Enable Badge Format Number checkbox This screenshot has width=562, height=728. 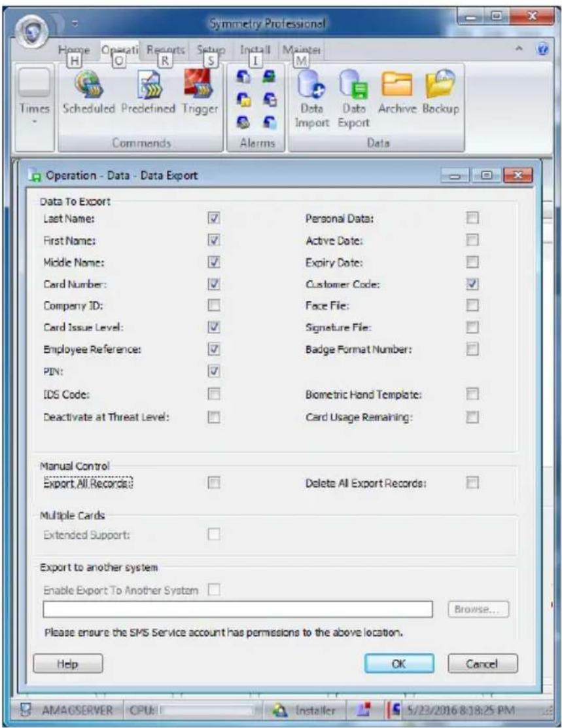tap(472, 349)
